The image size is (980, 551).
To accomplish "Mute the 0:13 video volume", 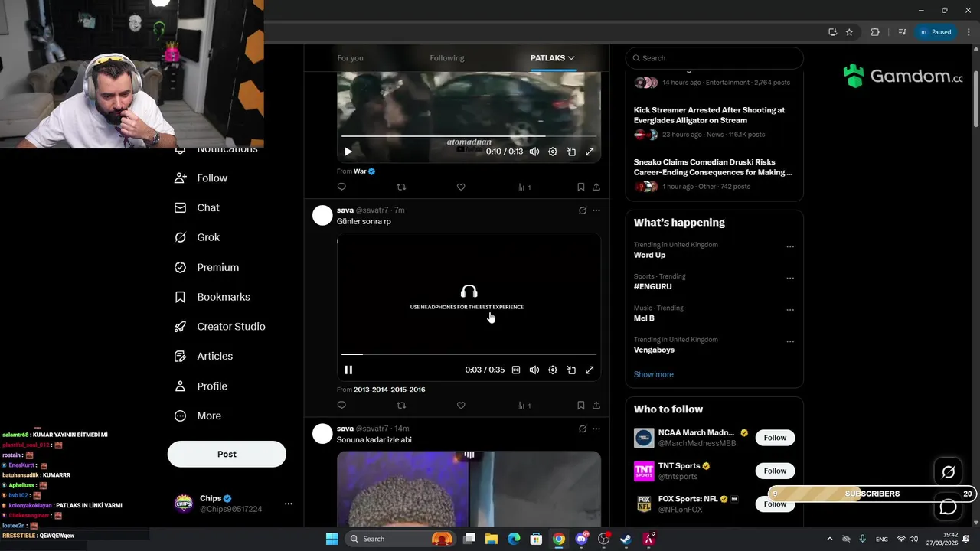I will point(534,152).
